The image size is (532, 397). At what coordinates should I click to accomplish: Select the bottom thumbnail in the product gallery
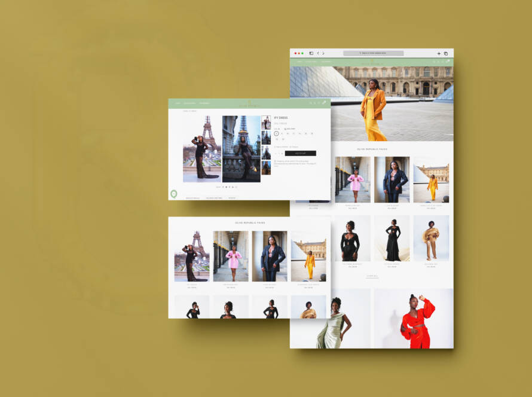tap(266, 168)
